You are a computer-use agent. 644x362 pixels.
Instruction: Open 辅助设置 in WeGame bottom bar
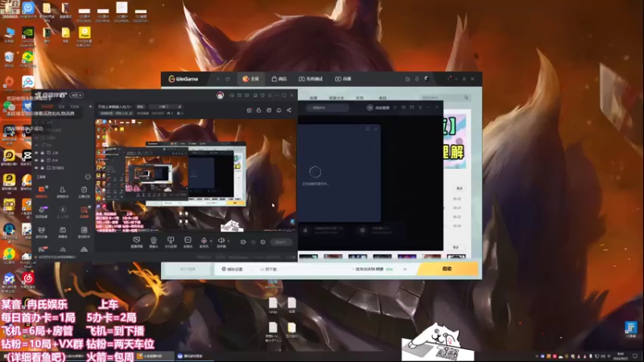[x=232, y=269]
